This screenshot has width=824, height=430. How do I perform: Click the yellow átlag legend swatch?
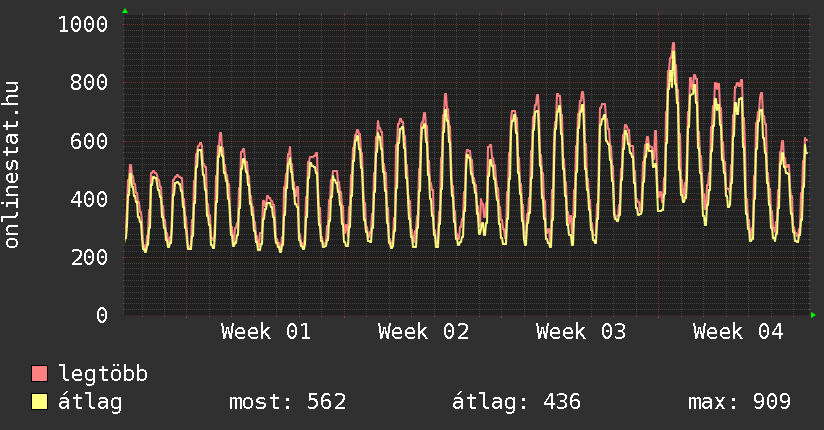coord(39,402)
